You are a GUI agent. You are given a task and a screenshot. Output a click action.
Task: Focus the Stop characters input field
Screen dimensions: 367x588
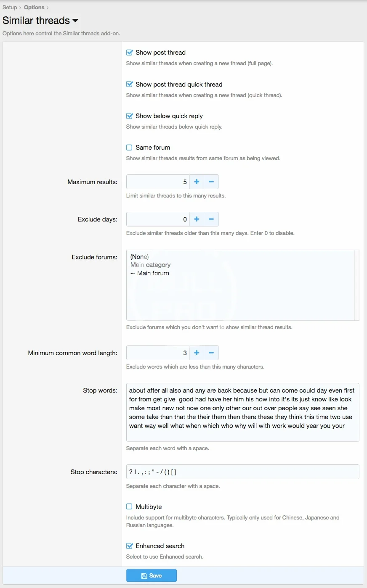(242, 472)
